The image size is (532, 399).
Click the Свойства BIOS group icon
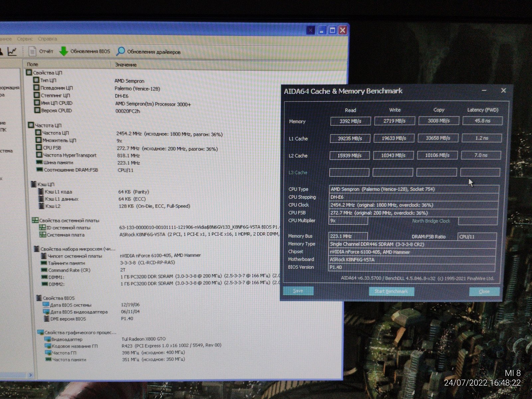[x=39, y=298]
